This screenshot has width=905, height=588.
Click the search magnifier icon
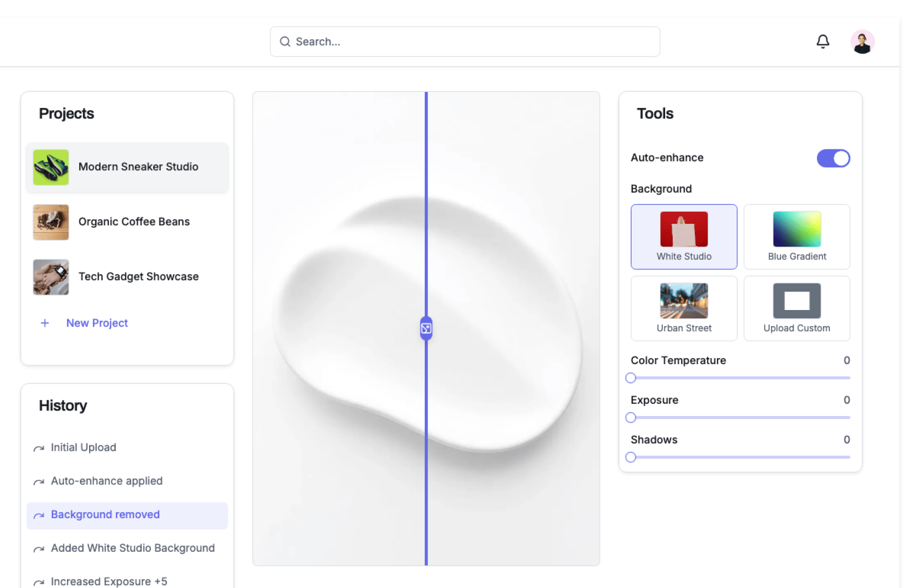[285, 41]
